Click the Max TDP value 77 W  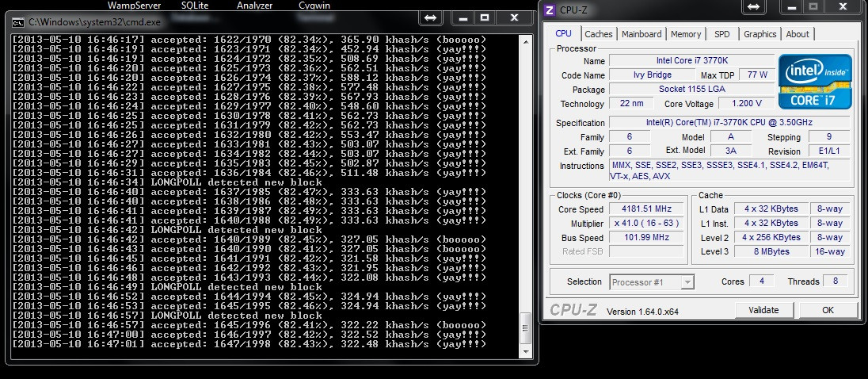click(757, 75)
